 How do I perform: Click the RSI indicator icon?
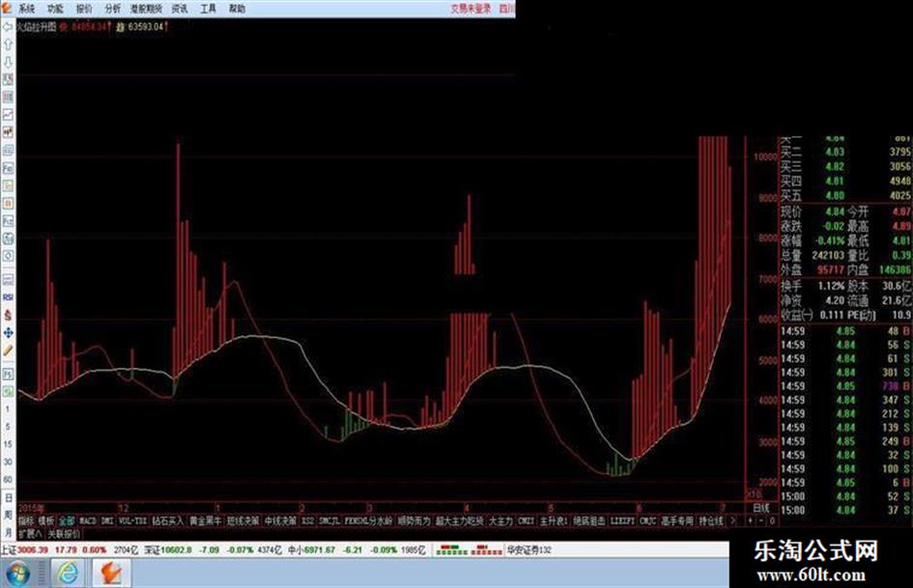[8, 297]
